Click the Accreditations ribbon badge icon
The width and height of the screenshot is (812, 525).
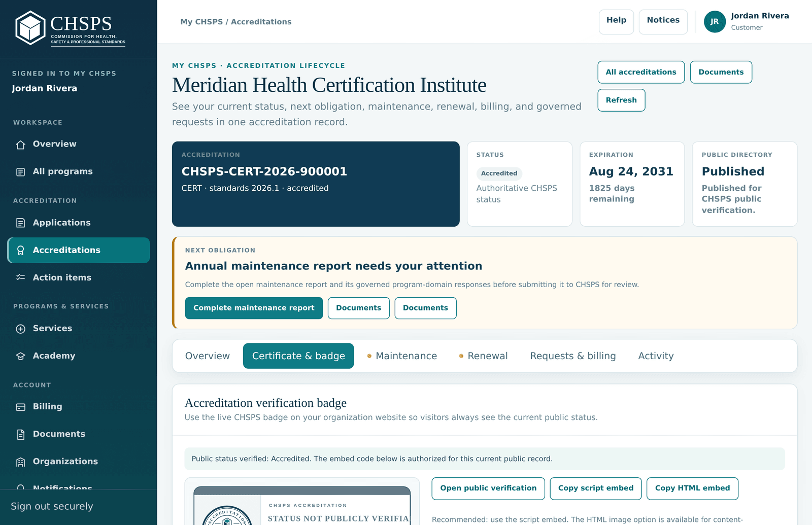pyautogui.click(x=21, y=250)
